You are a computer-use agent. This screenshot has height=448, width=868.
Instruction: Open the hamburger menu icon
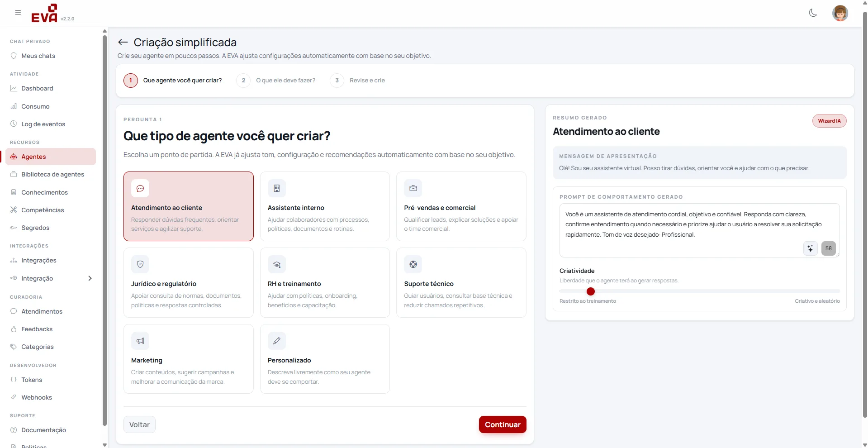pos(18,13)
